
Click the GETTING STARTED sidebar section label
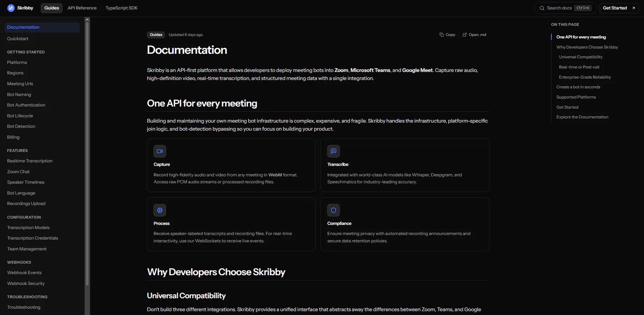click(26, 52)
